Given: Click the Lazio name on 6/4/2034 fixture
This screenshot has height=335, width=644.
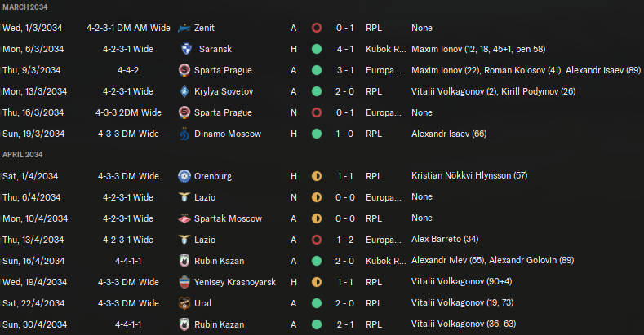Looking at the screenshot, I should coord(210,197).
